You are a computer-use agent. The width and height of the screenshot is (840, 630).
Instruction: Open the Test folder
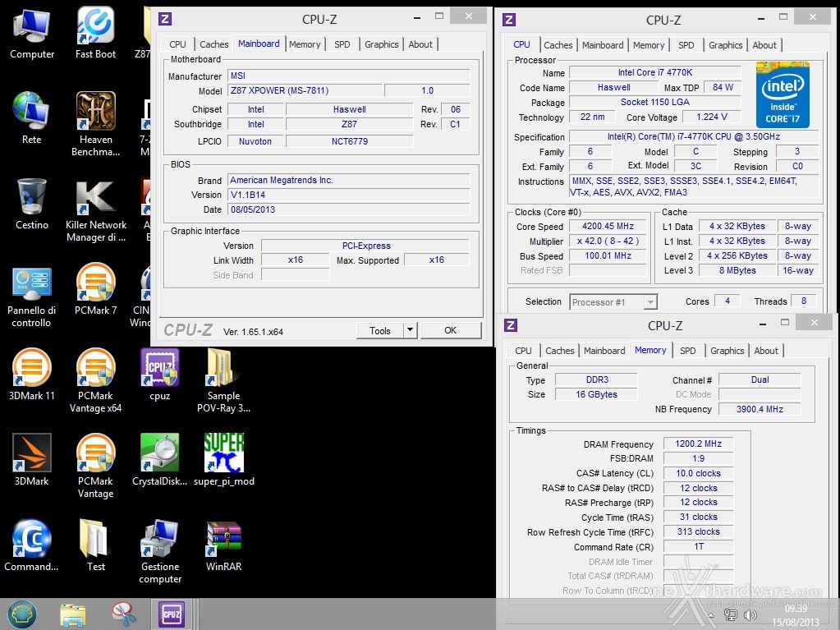95,546
